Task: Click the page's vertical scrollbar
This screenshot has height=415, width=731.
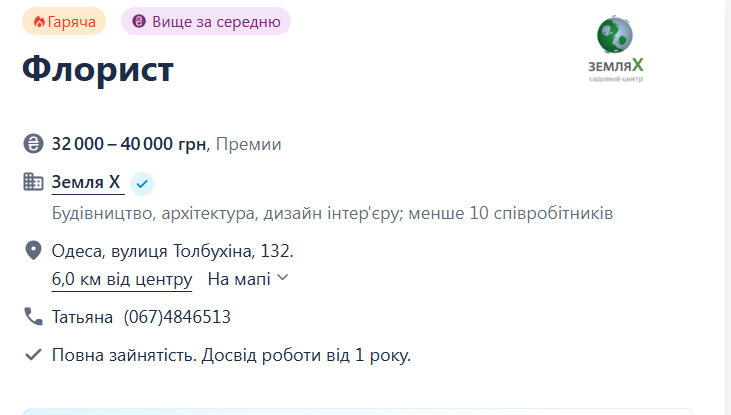Action: [x=727, y=208]
